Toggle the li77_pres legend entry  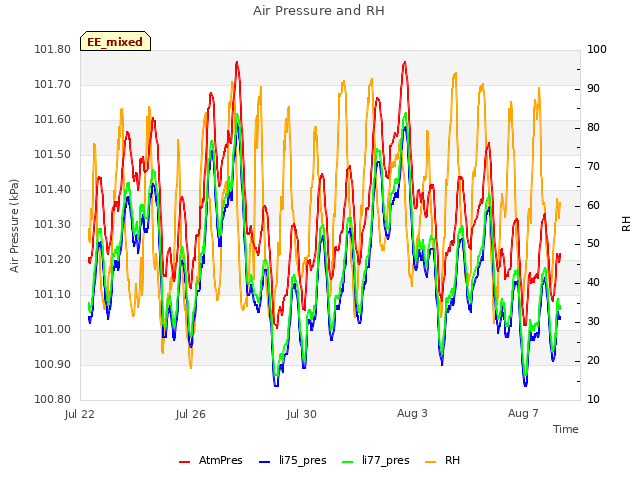pos(376,460)
